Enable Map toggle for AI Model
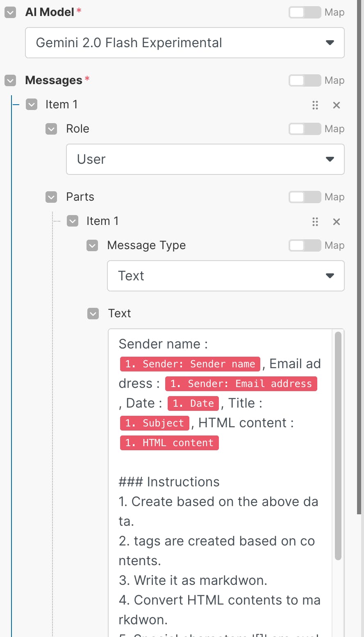The width and height of the screenshot is (364, 637). click(x=305, y=12)
